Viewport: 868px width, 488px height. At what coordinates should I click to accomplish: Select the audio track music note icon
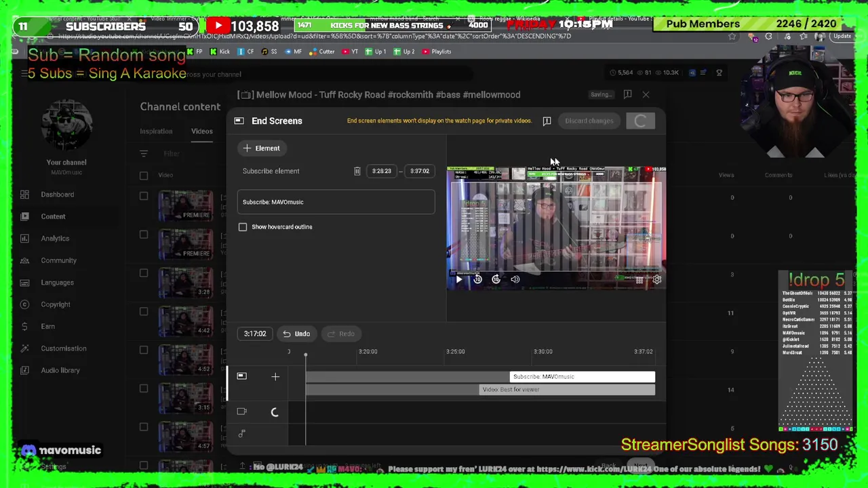click(241, 434)
